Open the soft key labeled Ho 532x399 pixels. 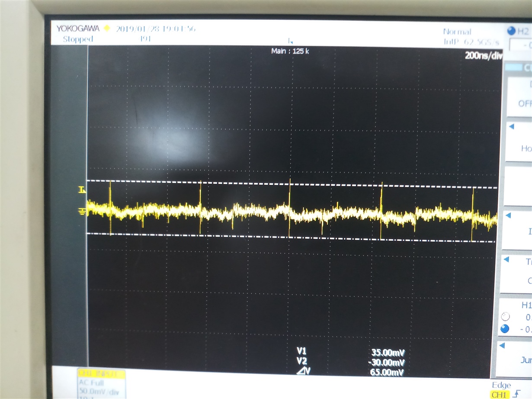(x=519, y=142)
